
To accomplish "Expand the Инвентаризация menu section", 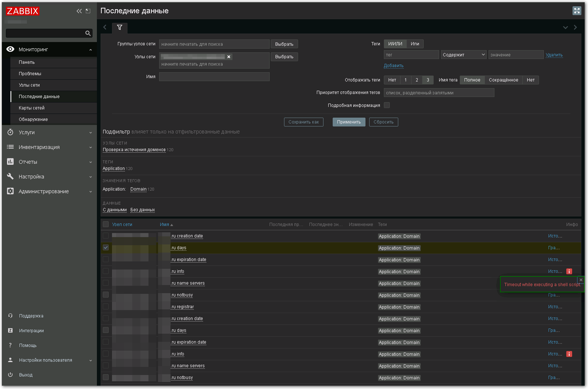I will (91, 147).
